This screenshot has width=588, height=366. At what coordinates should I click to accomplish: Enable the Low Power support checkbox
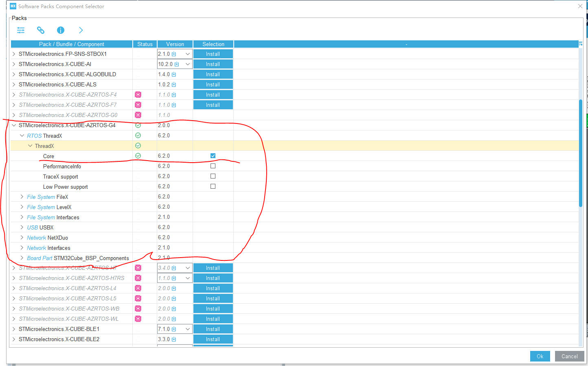click(x=213, y=186)
